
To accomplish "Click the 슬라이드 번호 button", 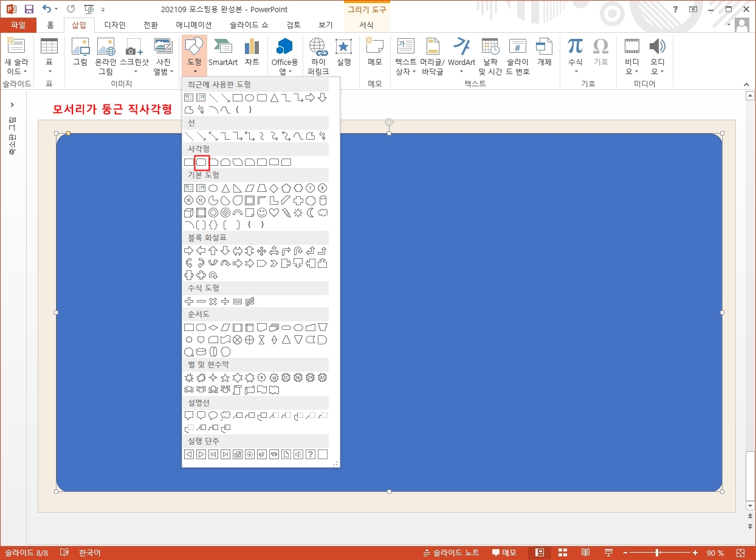I will click(518, 57).
